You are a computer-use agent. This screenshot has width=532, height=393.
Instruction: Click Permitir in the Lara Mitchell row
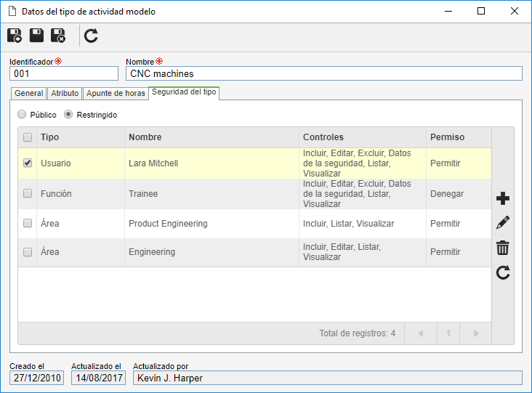445,163
